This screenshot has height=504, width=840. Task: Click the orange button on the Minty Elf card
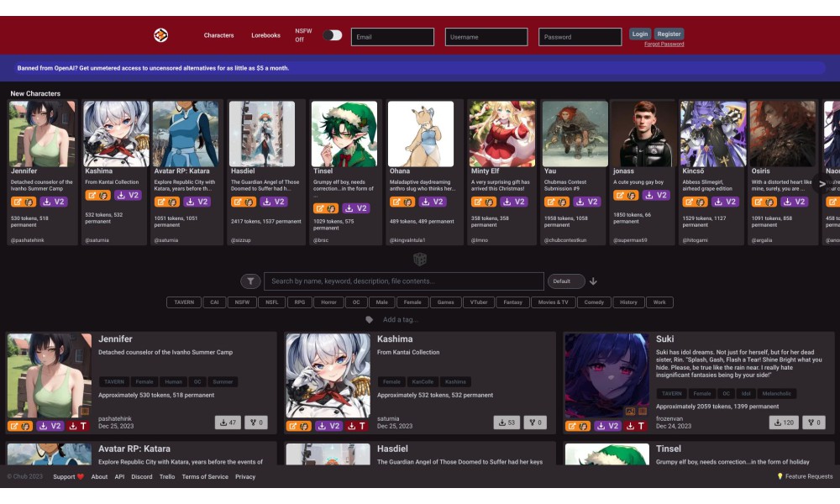pyautogui.click(x=484, y=202)
